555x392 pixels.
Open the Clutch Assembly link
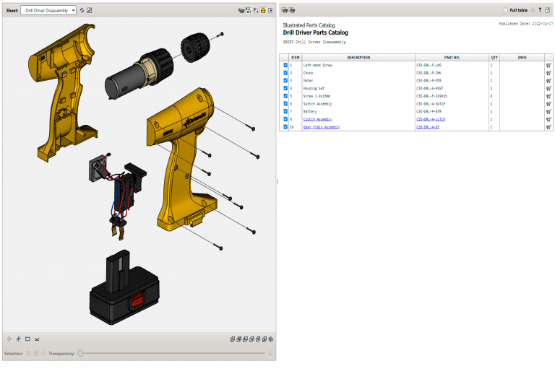[317, 119]
